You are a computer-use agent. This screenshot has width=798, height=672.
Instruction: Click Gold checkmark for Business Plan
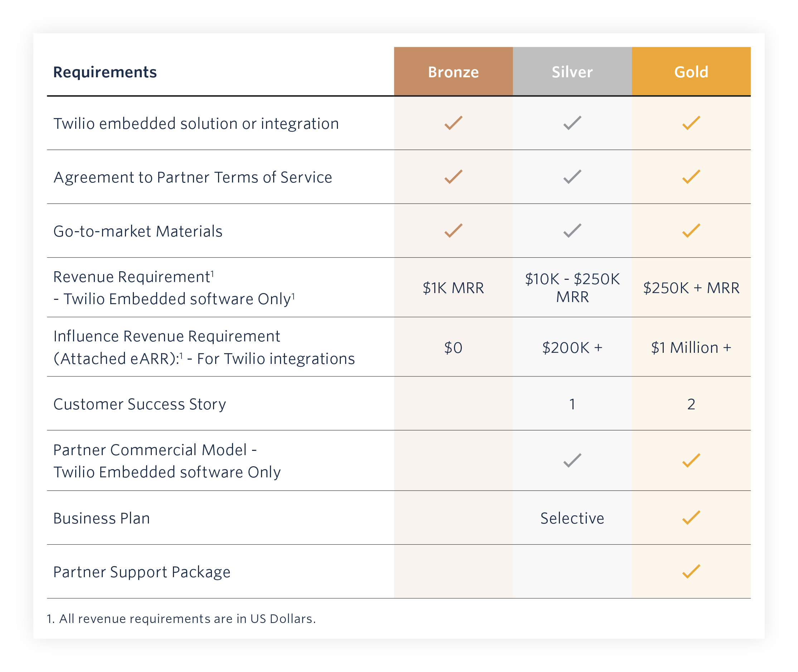point(691,518)
